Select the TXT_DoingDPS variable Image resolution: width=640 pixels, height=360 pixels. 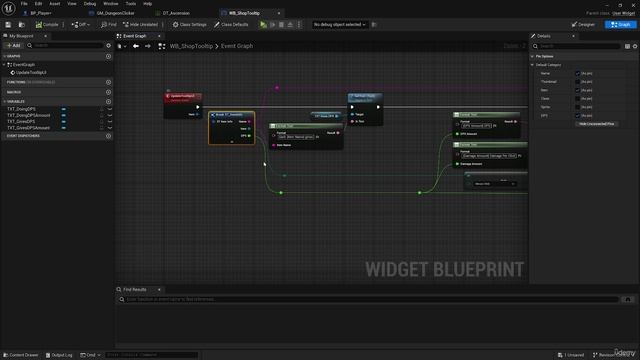[21, 109]
